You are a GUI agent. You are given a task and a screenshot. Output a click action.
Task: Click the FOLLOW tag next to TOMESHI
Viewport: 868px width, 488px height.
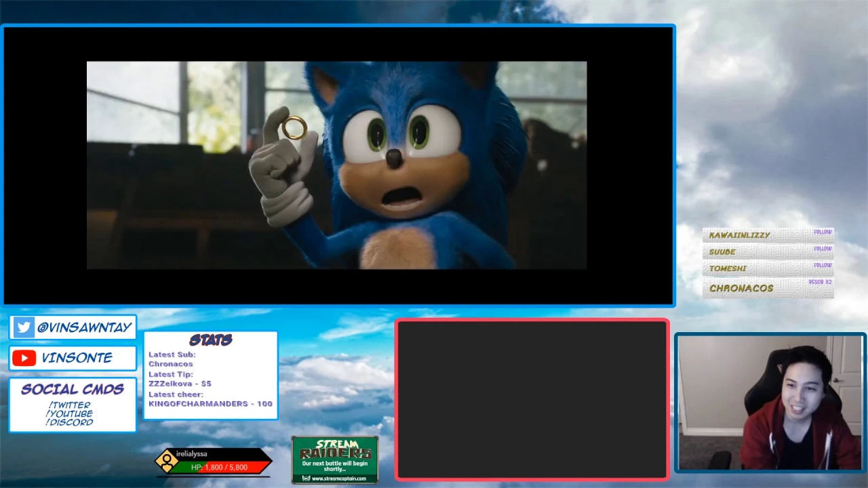[823, 265]
